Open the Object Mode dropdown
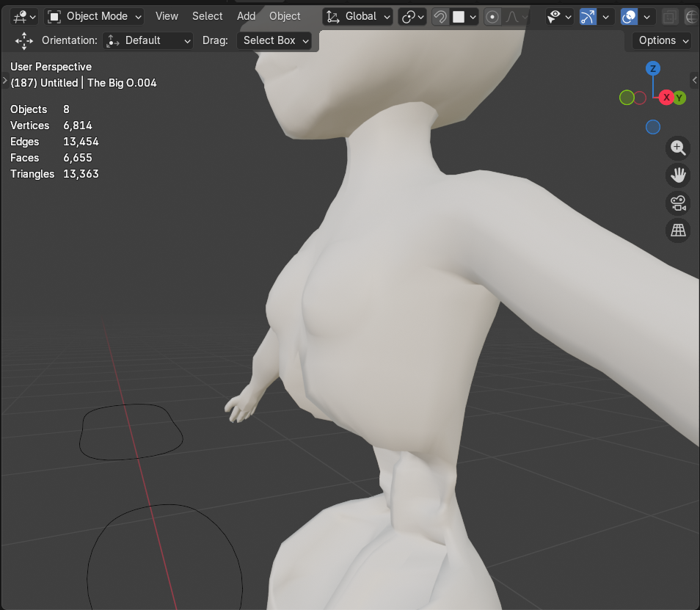700x610 pixels. point(94,17)
